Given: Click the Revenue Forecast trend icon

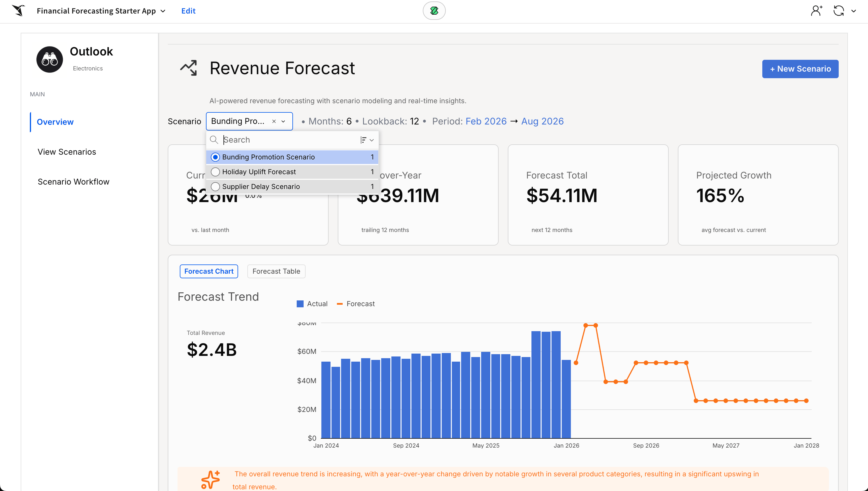Looking at the screenshot, I should point(189,68).
